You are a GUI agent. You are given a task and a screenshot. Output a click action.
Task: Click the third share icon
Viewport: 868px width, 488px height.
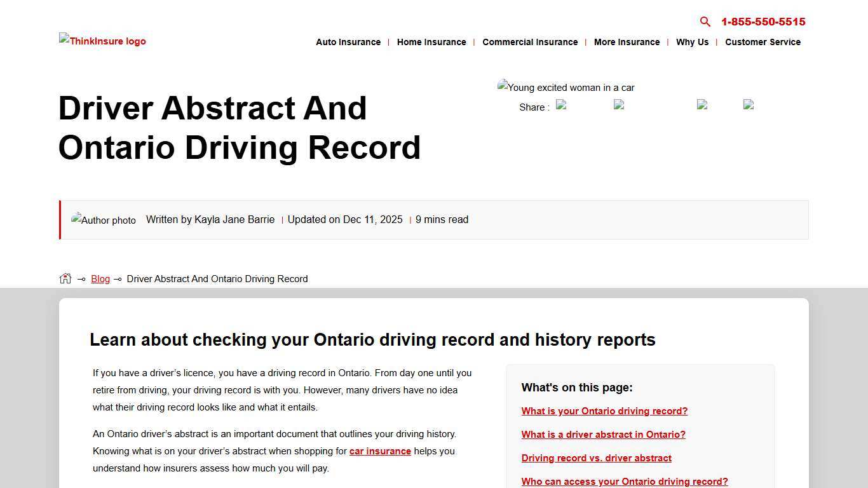tap(702, 105)
